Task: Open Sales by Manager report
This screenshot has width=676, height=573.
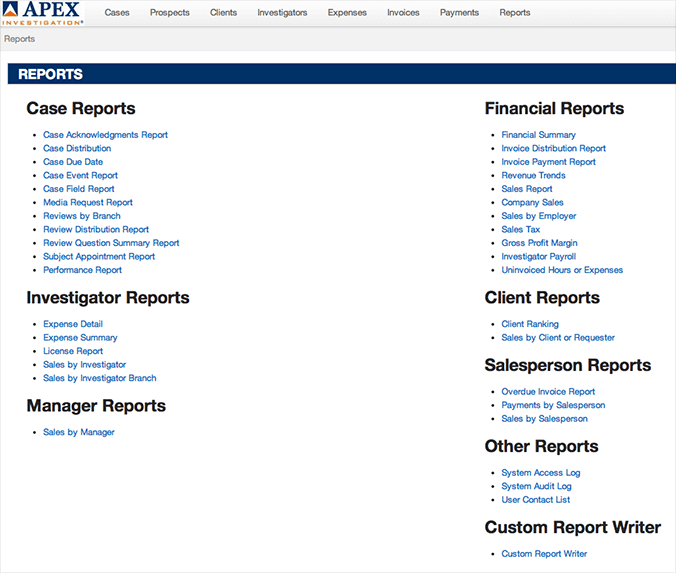Action: pyautogui.click(x=79, y=432)
